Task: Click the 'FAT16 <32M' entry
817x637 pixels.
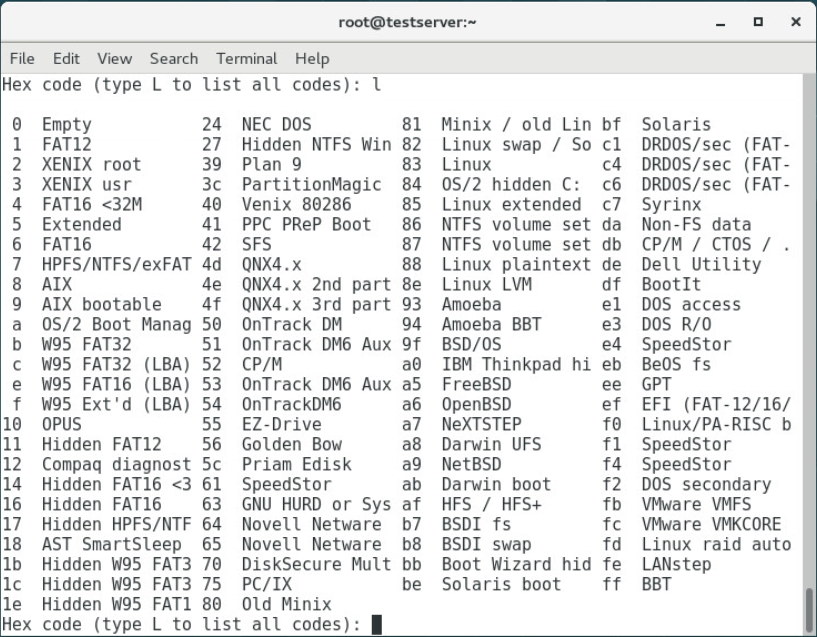Action: point(92,204)
